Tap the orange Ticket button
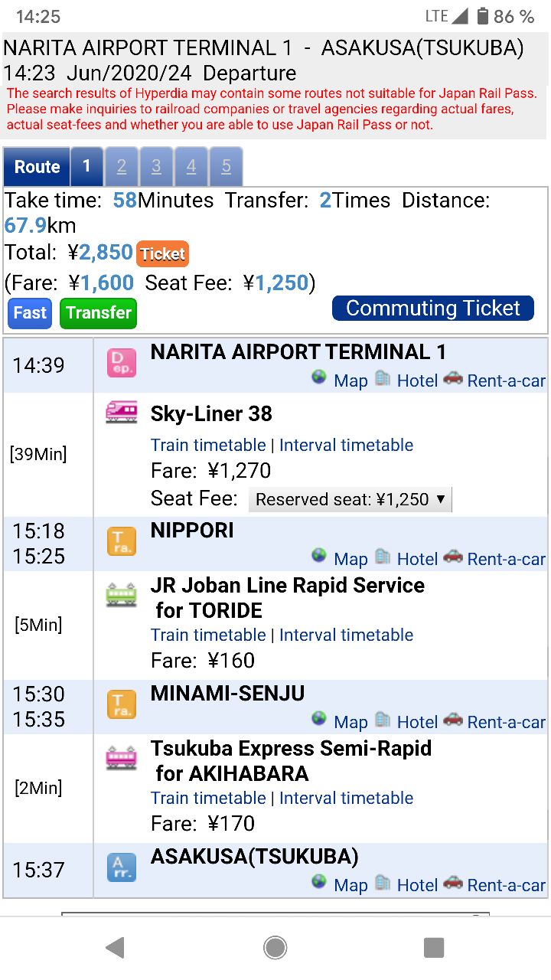 coord(162,253)
